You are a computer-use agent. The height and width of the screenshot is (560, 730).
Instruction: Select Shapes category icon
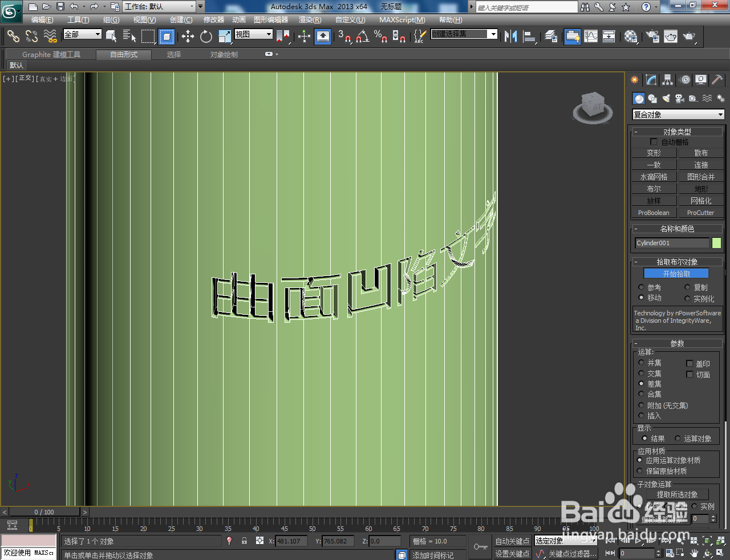tap(652, 99)
